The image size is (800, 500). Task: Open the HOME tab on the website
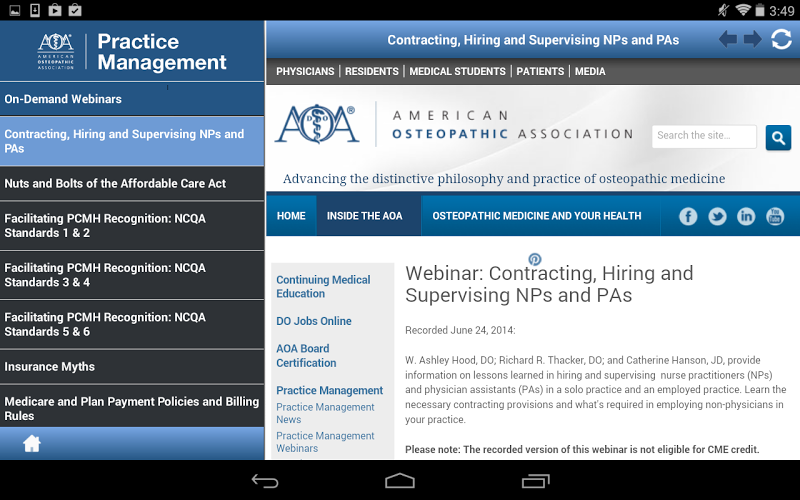tap(291, 216)
